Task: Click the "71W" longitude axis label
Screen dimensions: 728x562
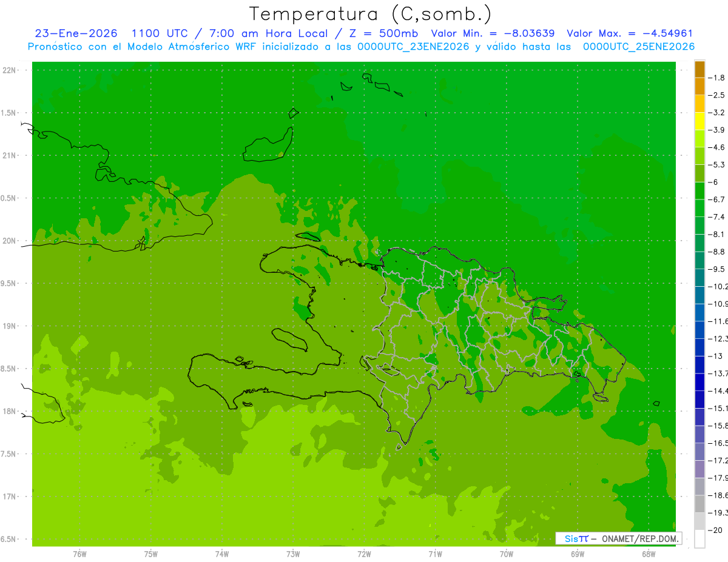Action: 435,554
